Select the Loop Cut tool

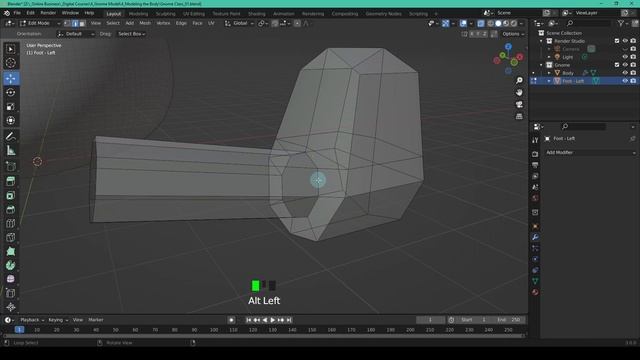pos(11,223)
